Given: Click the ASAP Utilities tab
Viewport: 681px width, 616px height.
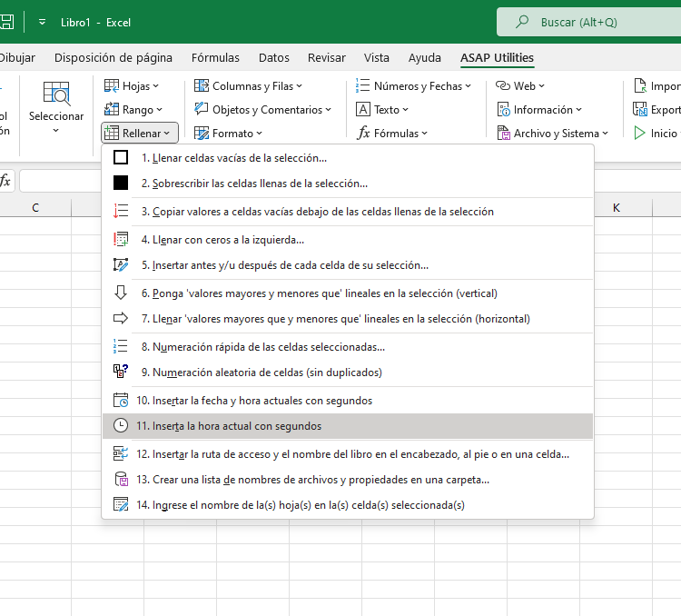Looking at the screenshot, I should click(x=498, y=58).
